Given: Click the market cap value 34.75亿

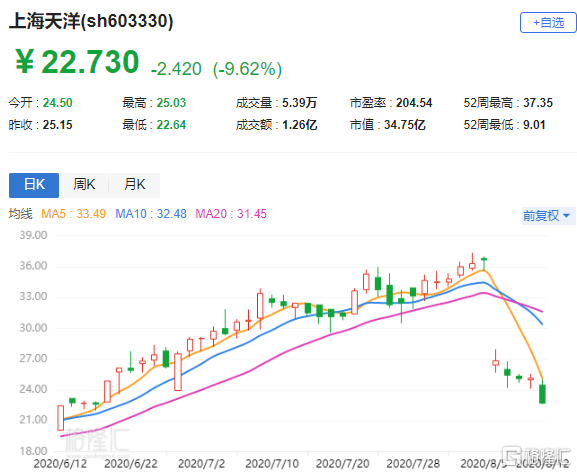Looking at the screenshot, I should coord(404,125).
